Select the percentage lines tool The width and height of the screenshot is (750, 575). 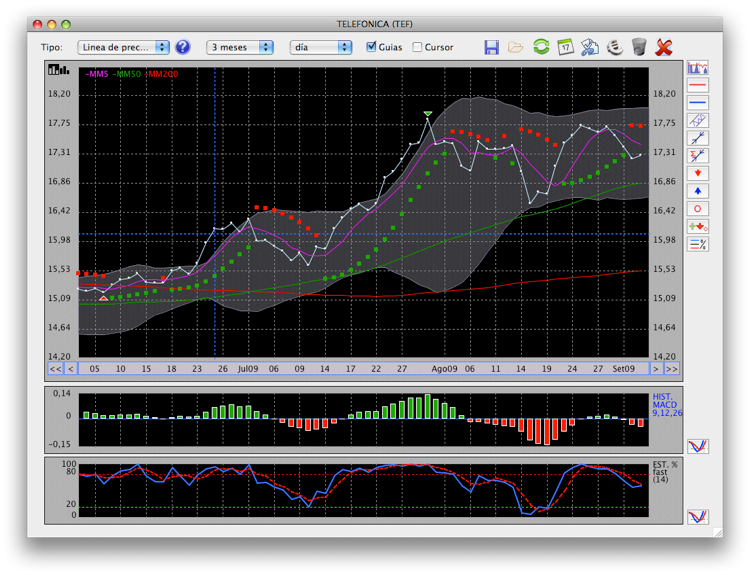(x=697, y=244)
